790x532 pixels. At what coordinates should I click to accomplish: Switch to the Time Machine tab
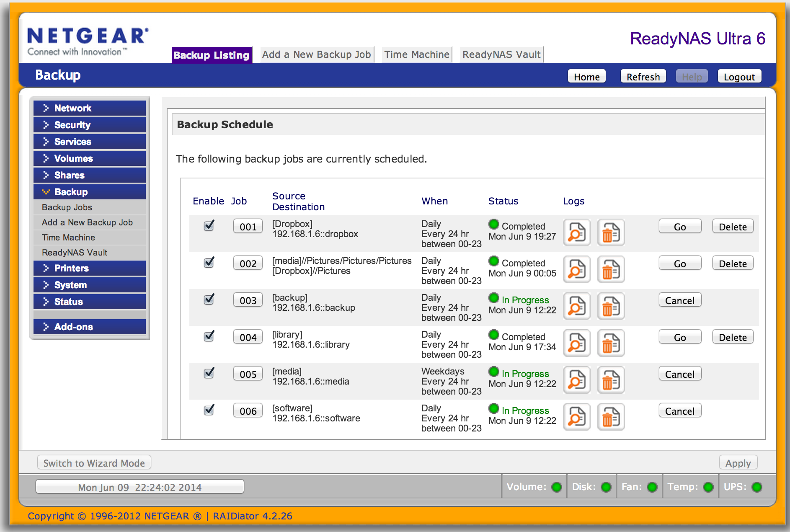[x=416, y=54]
